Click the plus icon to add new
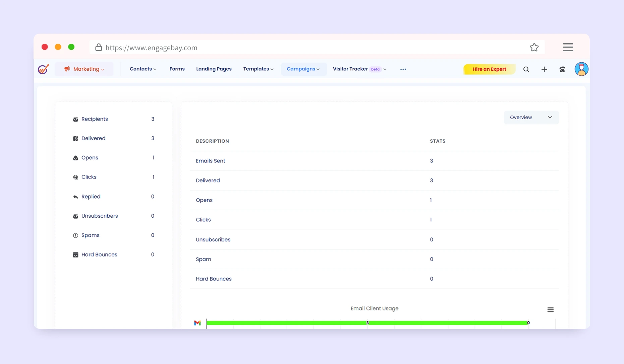Viewport: 624px width, 364px height. [x=544, y=69]
